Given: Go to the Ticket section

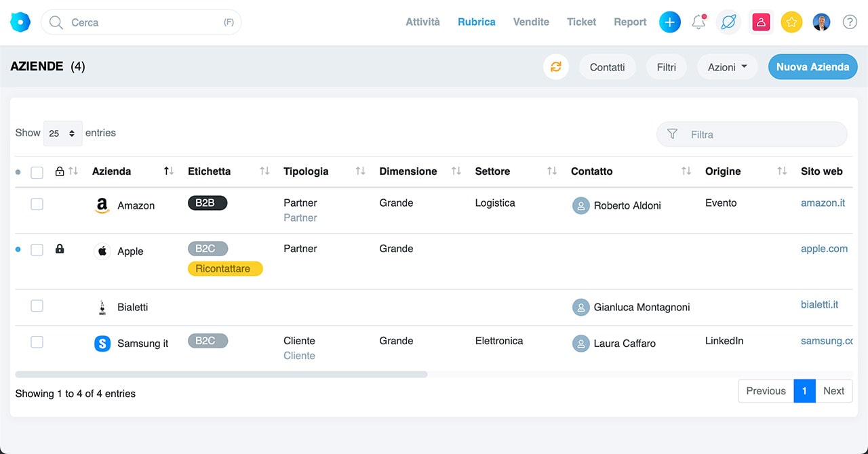Looking at the screenshot, I should click(x=581, y=22).
